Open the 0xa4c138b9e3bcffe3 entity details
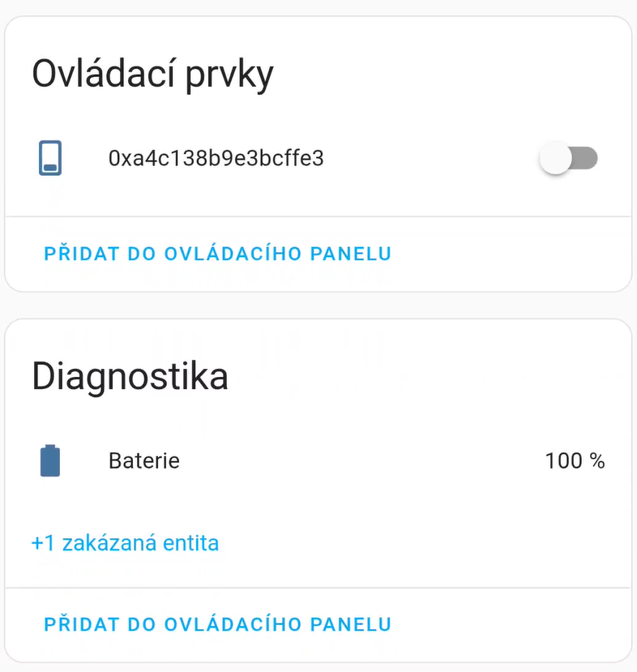Image resolution: width=637 pixels, height=672 pixels. [x=216, y=158]
